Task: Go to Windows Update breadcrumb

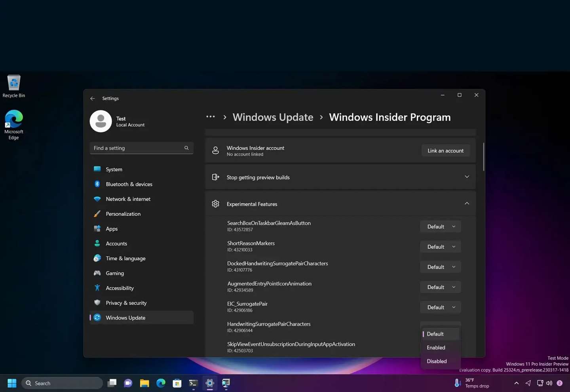Action: 273,117
